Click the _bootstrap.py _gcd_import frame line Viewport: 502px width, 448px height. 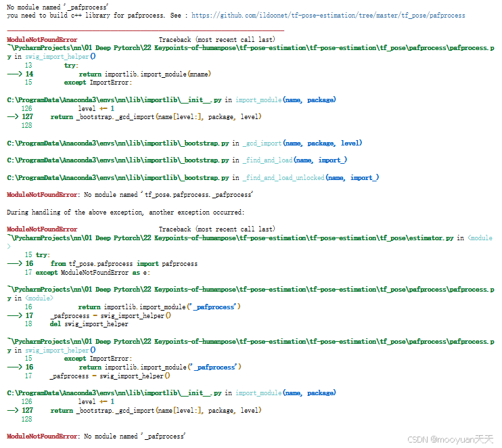pos(185,143)
